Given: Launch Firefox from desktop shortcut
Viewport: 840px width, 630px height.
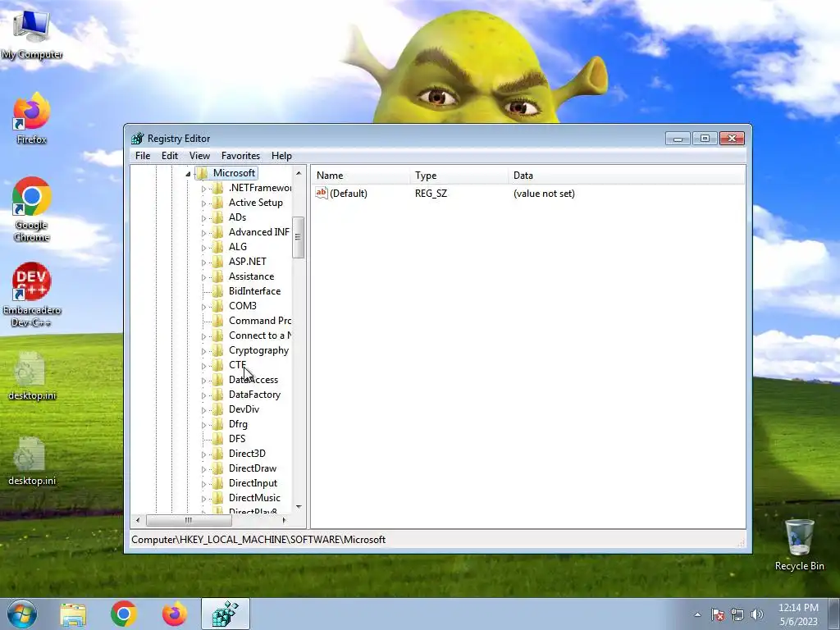Looking at the screenshot, I should tap(32, 118).
